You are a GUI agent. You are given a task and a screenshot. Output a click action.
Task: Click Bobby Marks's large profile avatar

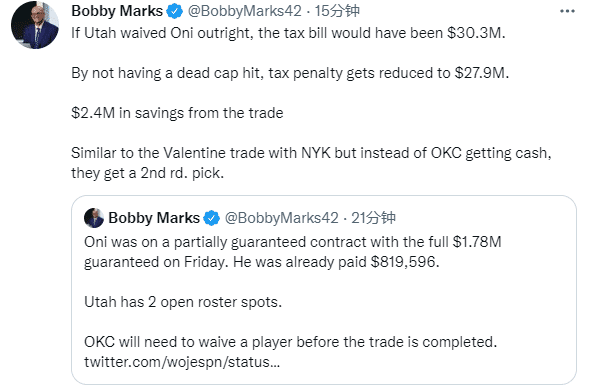tap(35, 25)
